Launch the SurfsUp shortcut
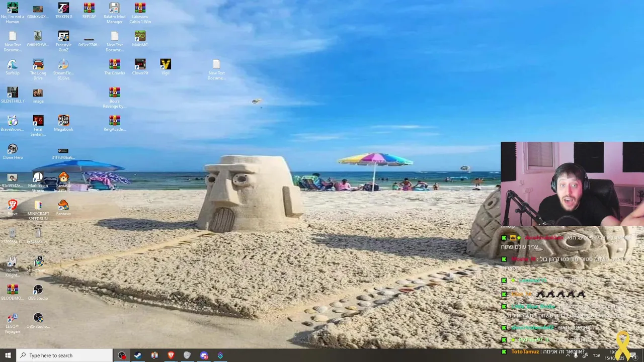 click(x=13, y=67)
